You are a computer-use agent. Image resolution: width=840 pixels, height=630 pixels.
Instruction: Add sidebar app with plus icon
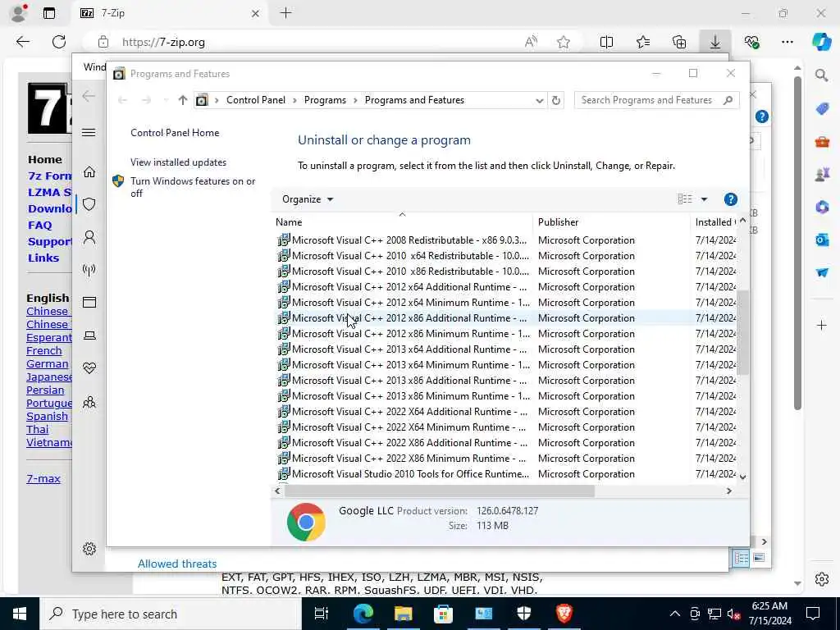[x=822, y=325]
